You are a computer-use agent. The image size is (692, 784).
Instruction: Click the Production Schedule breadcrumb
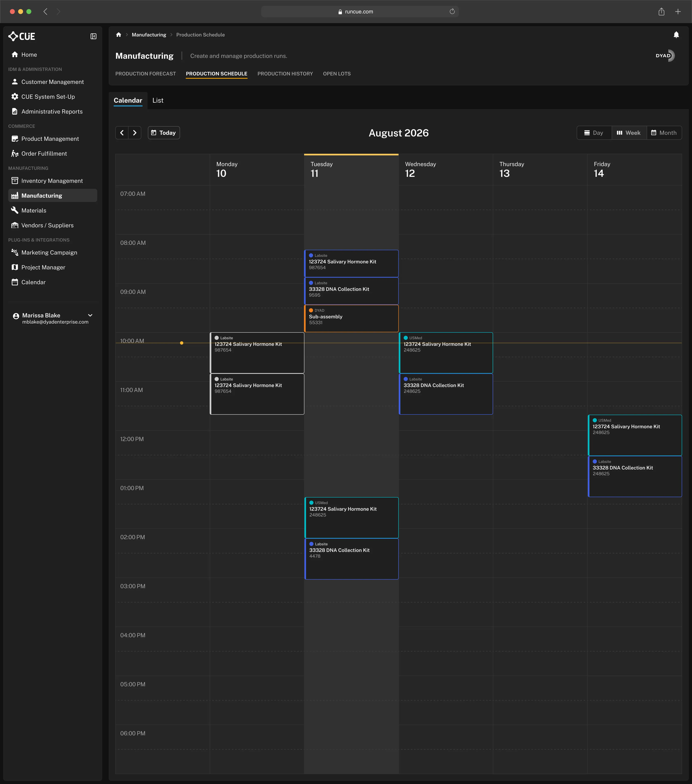tap(201, 34)
